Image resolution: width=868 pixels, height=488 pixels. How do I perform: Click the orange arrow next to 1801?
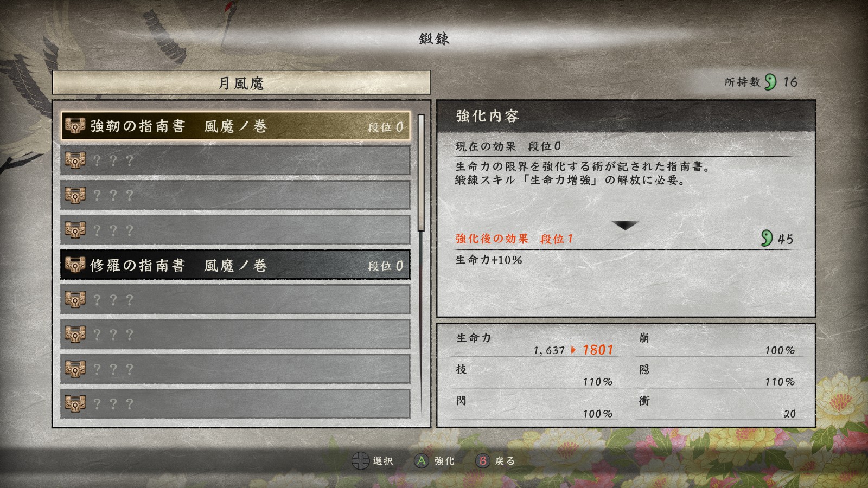573,350
